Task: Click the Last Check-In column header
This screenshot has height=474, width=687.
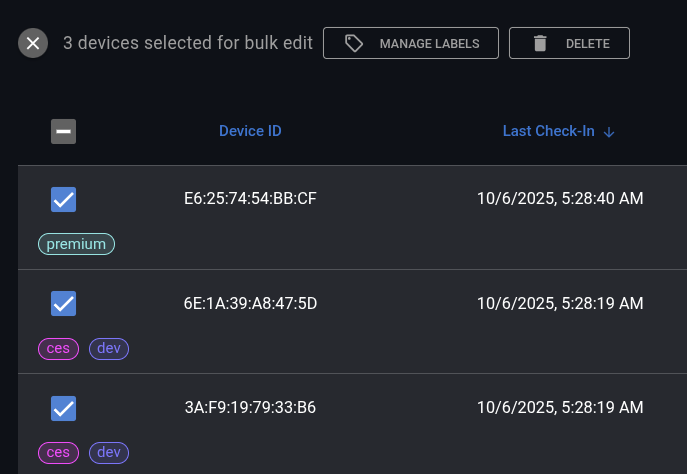Action: (x=548, y=131)
